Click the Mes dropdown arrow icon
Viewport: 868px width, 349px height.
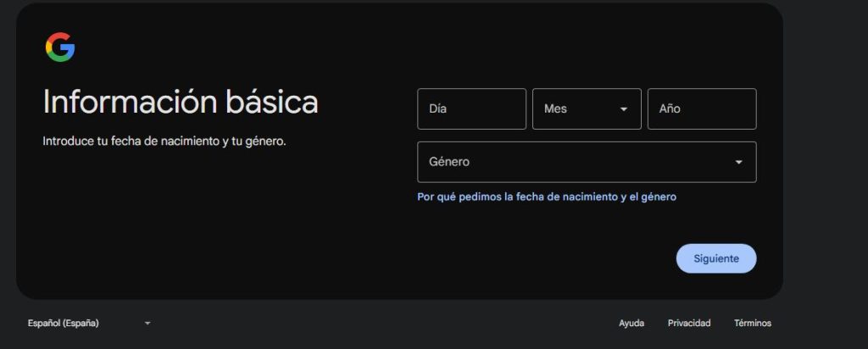tap(624, 109)
